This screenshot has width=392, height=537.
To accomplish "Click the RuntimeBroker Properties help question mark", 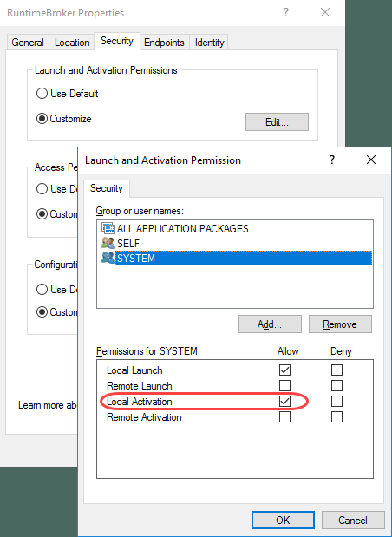I will pos(286,13).
